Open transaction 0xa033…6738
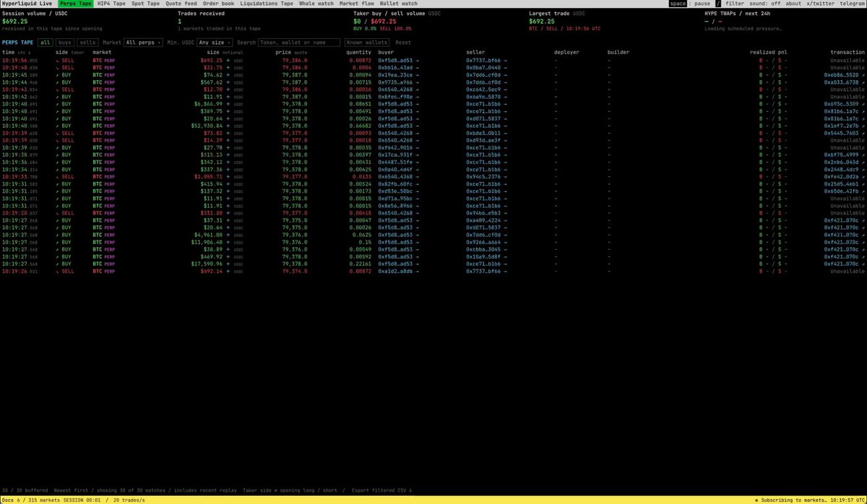This screenshot has width=867, height=504. 845,82
